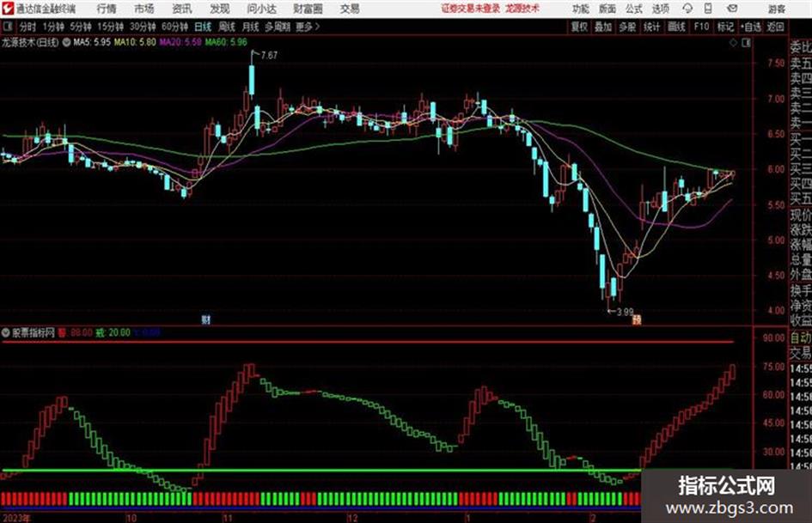Open the 发现 menu
Screen dimensions: 812x523
pos(220,9)
